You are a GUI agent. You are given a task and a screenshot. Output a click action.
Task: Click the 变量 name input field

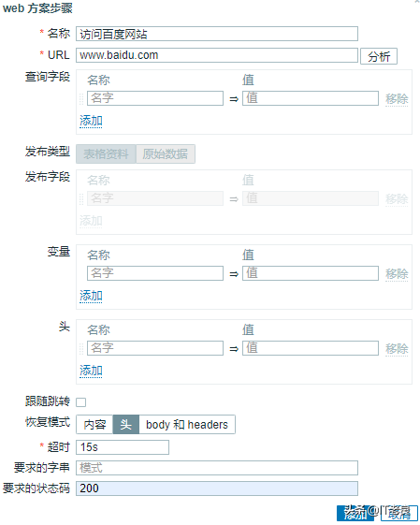point(155,273)
